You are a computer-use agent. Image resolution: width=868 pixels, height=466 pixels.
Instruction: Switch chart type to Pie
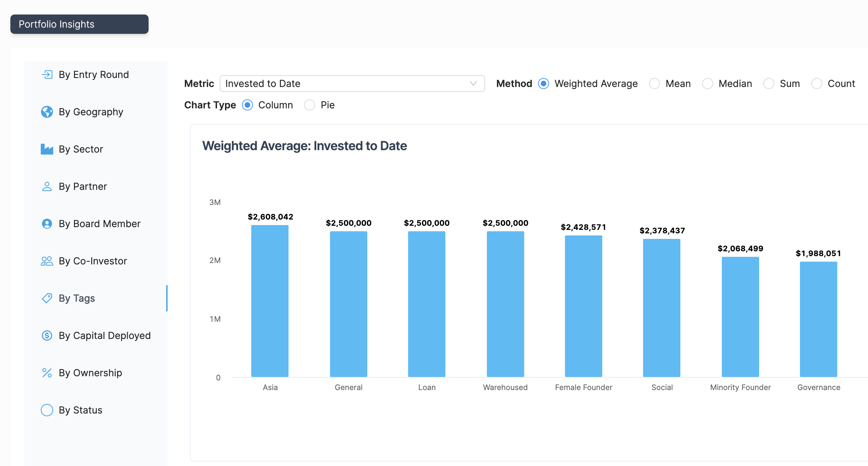(310, 105)
